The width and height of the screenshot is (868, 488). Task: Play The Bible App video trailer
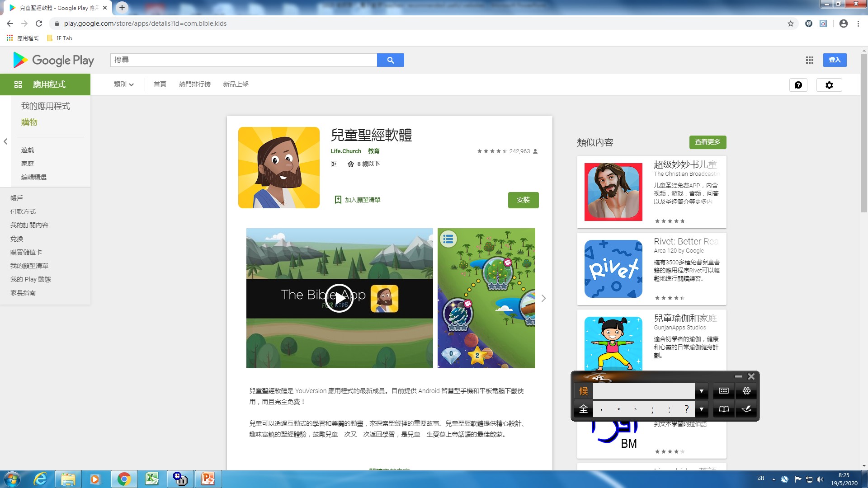[x=339, y=298]
